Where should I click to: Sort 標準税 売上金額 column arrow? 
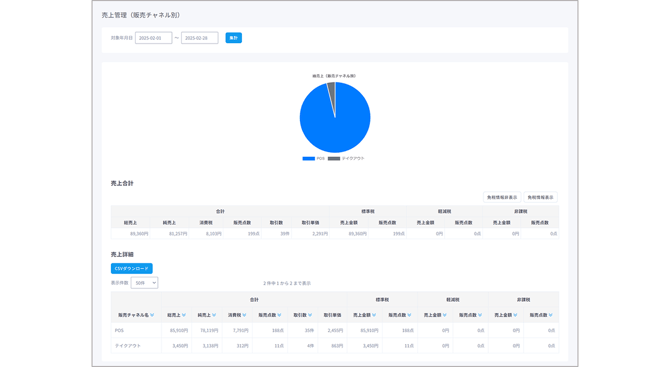pos(374,315)
